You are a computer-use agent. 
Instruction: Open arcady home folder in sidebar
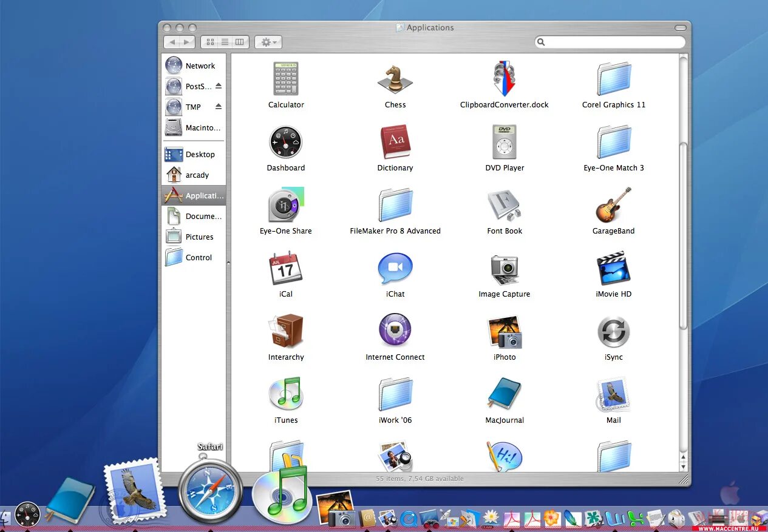coord(194,175)
